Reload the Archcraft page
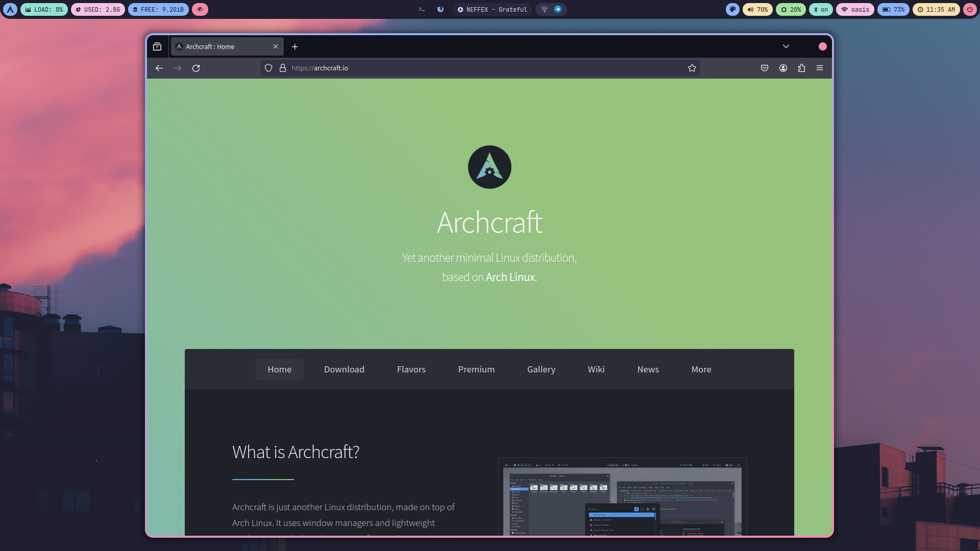Screen dimensions: 980x551 coord(196,68)
